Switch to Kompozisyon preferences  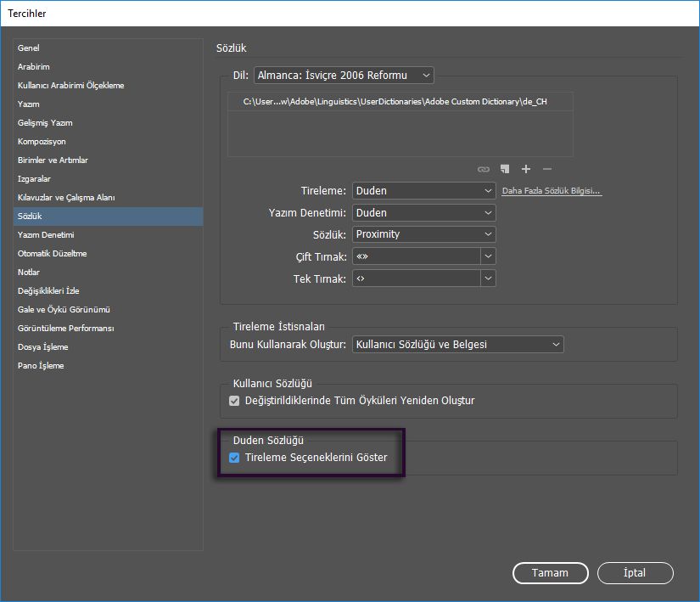click(x=108, y=142)
